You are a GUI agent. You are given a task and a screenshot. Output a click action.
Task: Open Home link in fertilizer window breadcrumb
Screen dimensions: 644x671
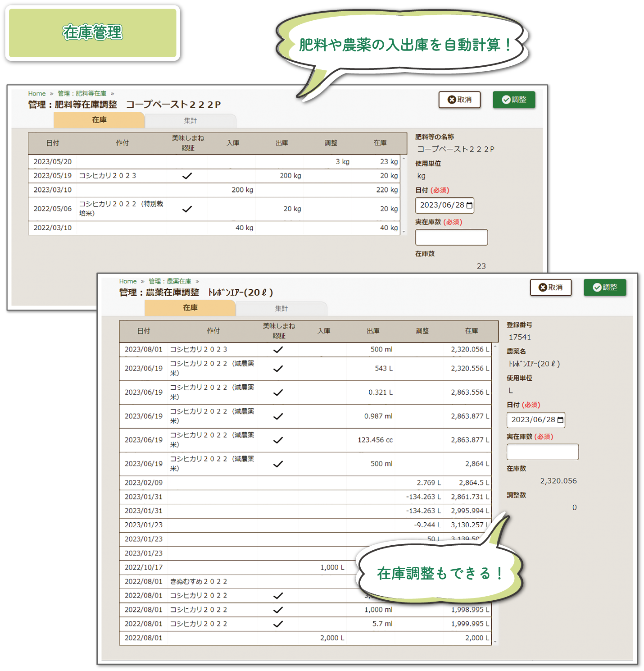[37, 93]
